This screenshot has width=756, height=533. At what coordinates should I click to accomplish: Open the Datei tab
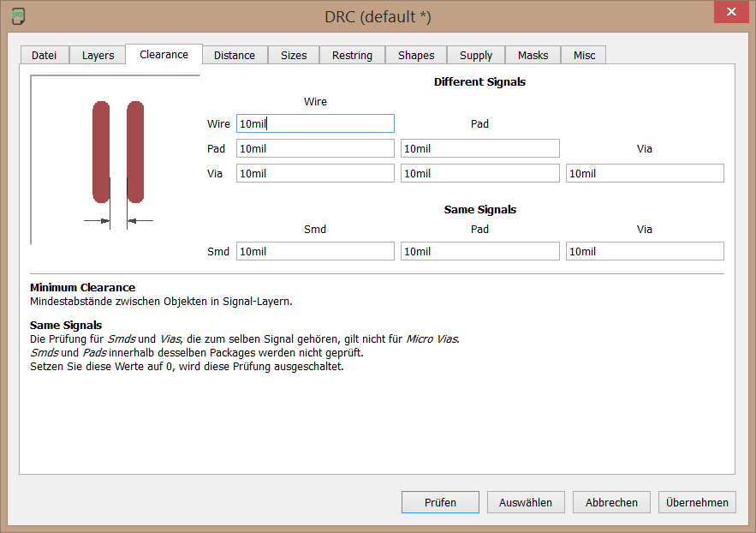pos(45,55)
